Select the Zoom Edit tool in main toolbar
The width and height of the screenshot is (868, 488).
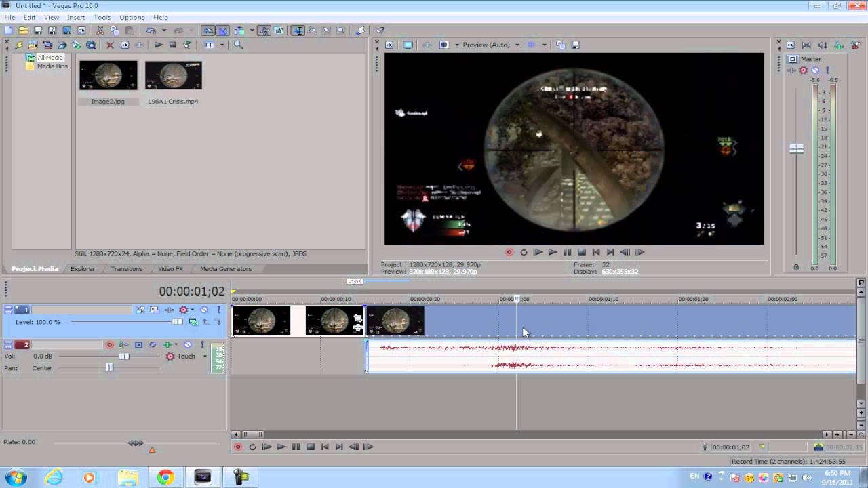point(340,30)
